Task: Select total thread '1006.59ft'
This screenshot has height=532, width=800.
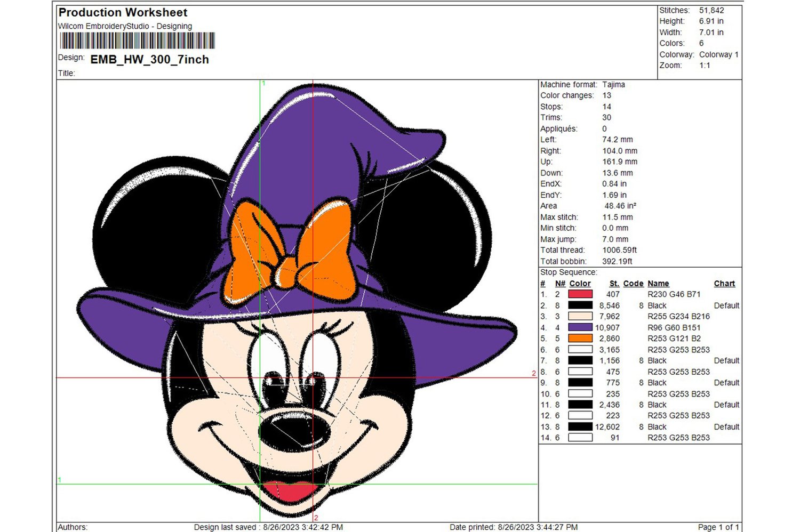Action: [x=620, y=250]
